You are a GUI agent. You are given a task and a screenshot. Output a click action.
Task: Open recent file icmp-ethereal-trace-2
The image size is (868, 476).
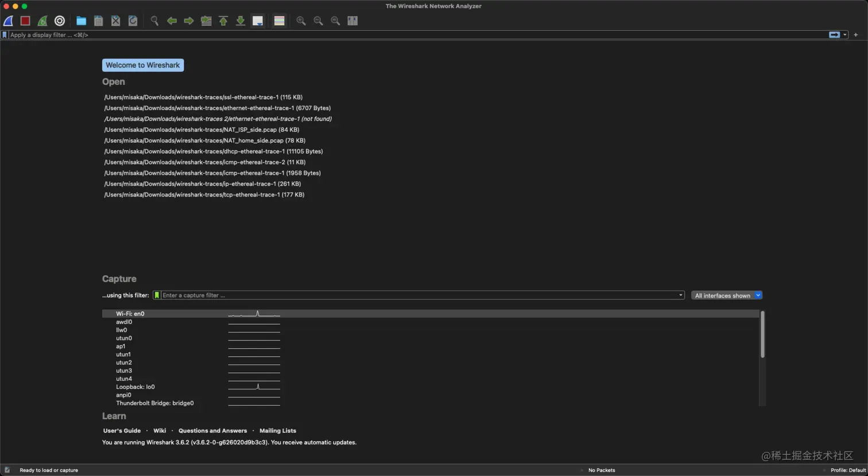point(205,162)
